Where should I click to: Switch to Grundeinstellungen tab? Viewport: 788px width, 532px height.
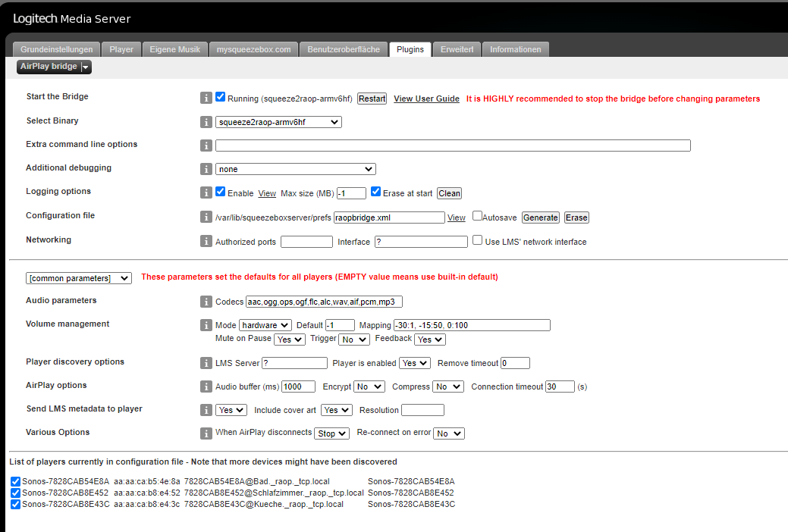(x=56, y=49)
